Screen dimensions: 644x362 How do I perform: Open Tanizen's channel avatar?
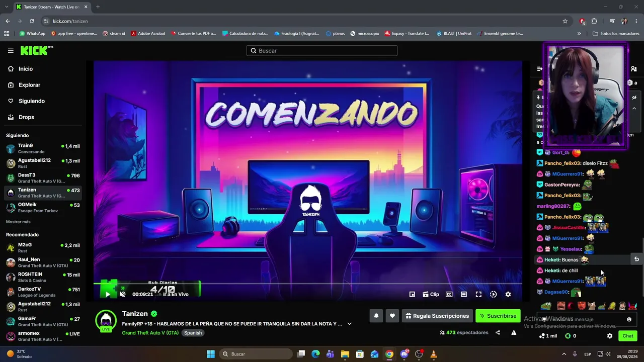[106, 321]
